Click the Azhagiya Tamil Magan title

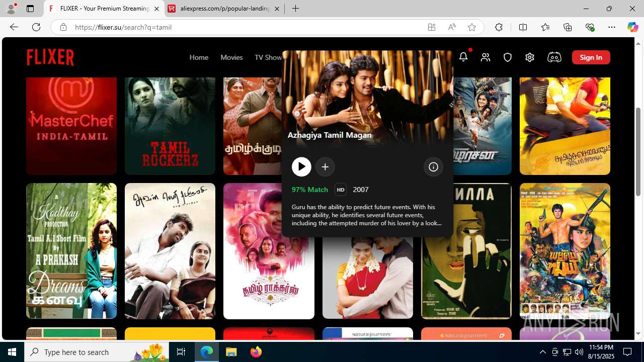(330, 135)
